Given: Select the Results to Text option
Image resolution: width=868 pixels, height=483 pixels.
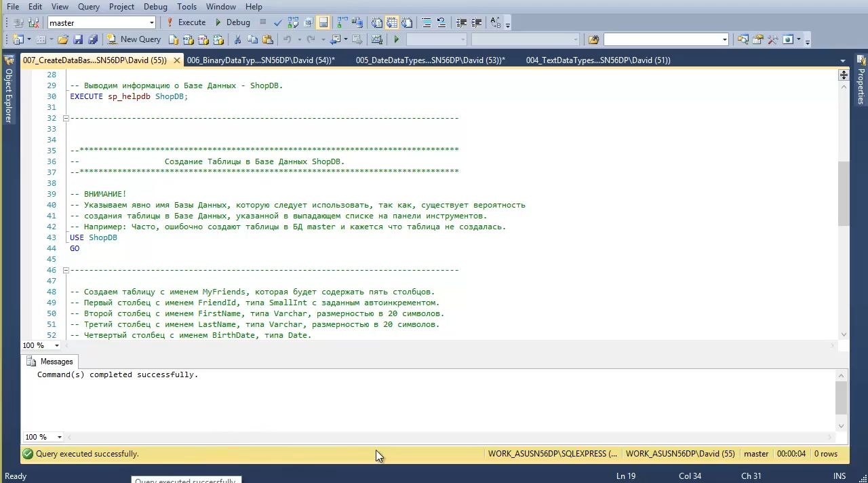Looking at the screenshot, I should click(x=377, y=22).
